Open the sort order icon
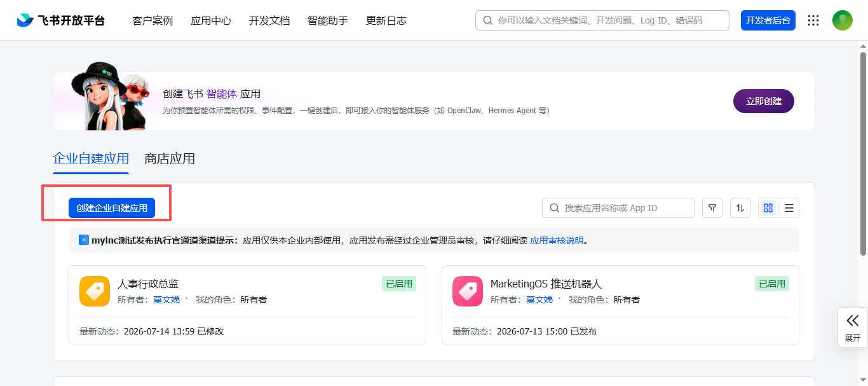Viewport: 868px width, 386px height. [x=740, y=208]
